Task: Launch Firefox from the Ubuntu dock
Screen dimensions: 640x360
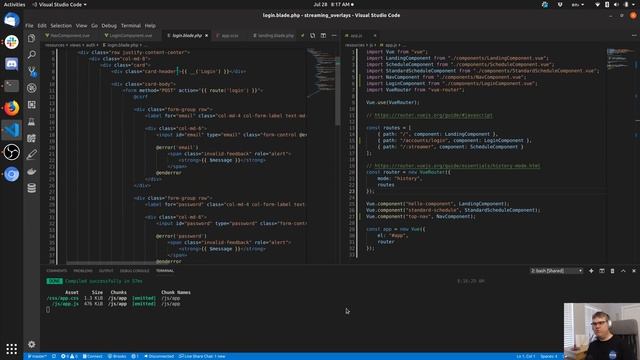Action: [11, 108]
